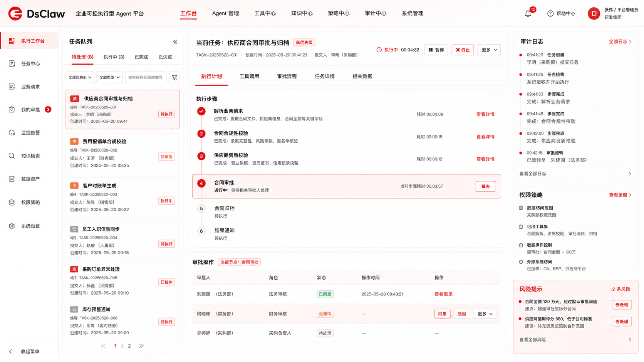The width and height of the screenshot is (644, 362).
Task: Click completed checkmark of 解析业务请求 step
Action: pyautogui.click(x=201, y=111)
